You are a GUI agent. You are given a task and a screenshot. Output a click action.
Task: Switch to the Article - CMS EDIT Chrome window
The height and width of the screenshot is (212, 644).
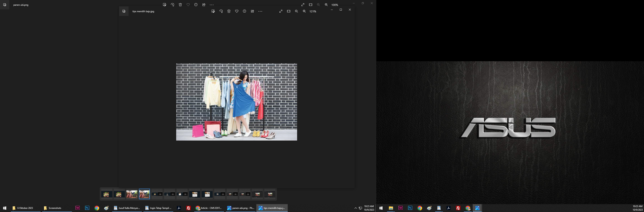coord(209,208)
